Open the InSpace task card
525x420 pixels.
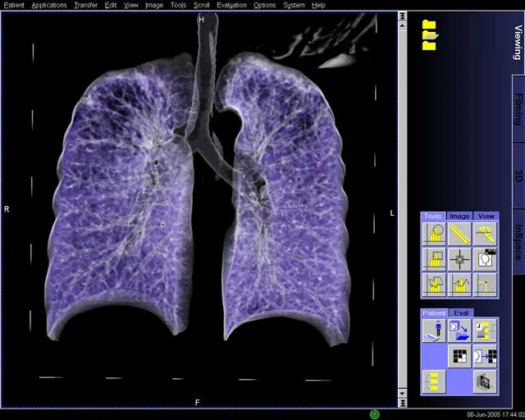coord(518,242)
